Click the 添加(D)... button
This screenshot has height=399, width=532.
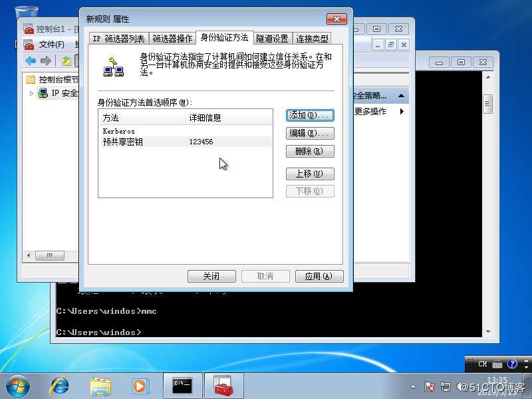pyautogui.click(x=310, y=115)
